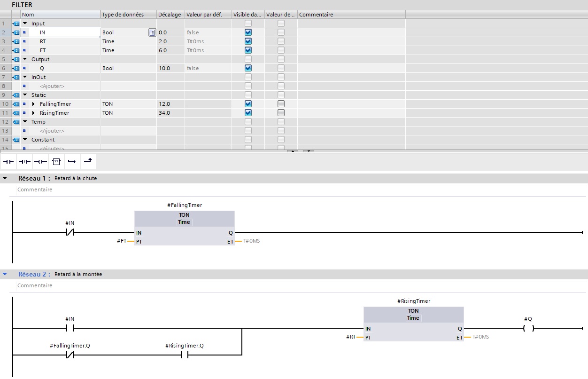Image resolution: width=588 pixels, height=379 pixels.
Task: Click the open branch toolbar icon
Action: 72,162
